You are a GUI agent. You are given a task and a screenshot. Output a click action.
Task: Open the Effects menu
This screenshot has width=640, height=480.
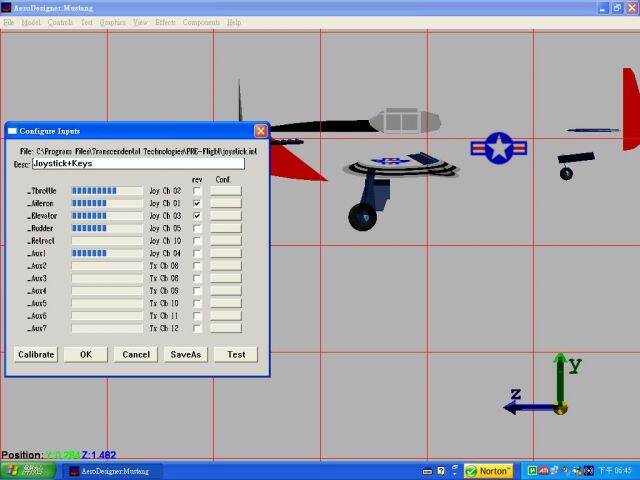pos(165,22)
